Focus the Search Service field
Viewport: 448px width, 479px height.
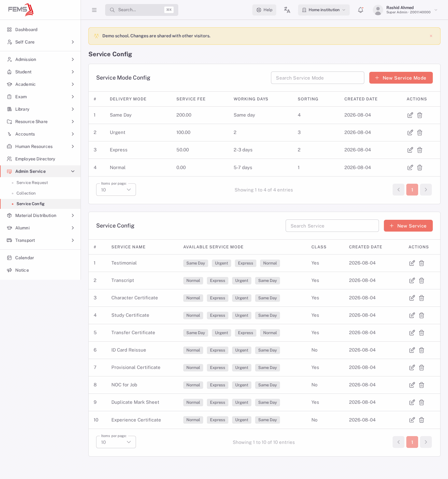pos(332,226)
